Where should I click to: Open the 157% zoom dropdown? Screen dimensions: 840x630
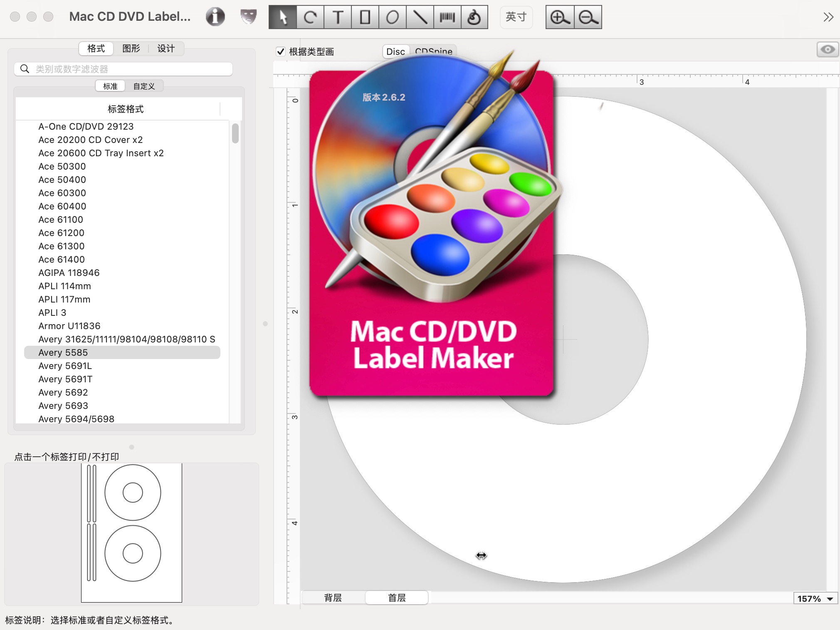[815, 598]
